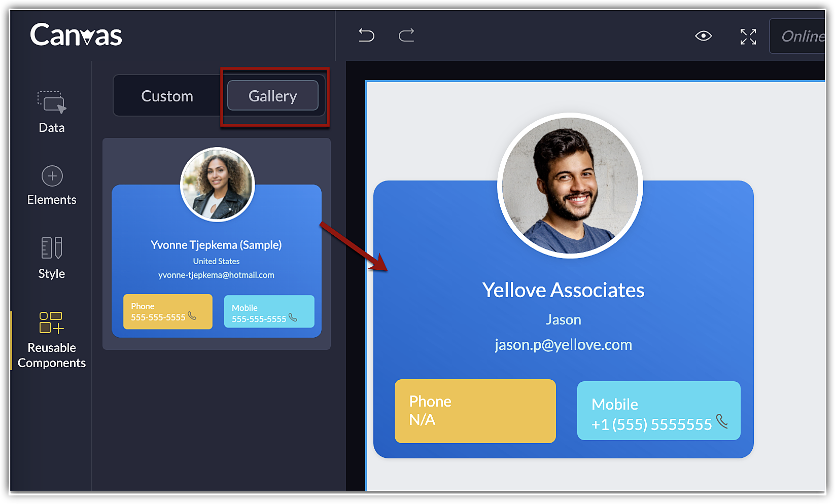Select the yellow Phone N/A box on canvas
The height and width of the screenshot is (504, 835).
coord(475,411)
